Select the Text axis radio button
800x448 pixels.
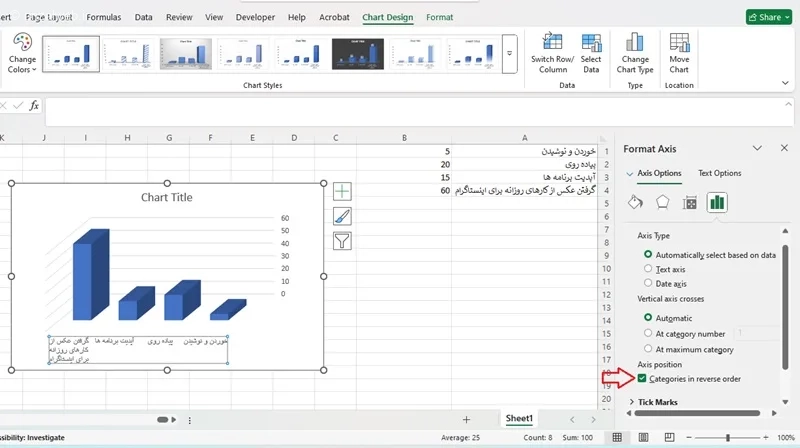tap(648, 269)
